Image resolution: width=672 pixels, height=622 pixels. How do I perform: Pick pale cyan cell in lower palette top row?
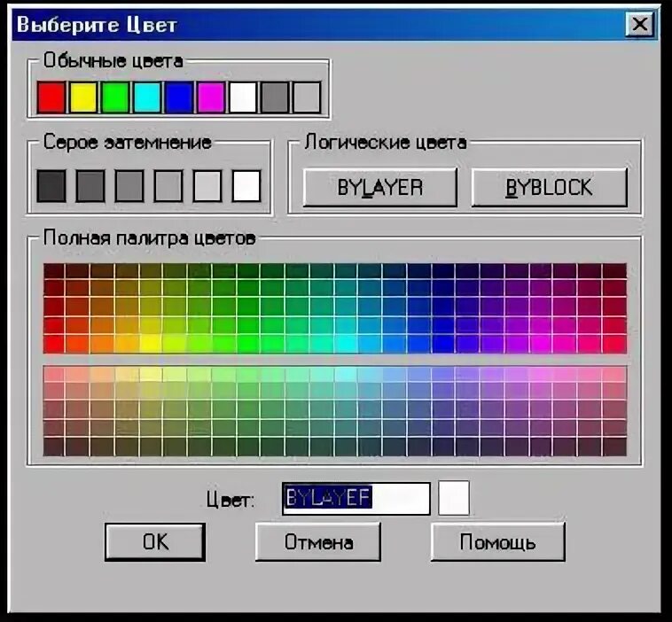(x=346, y=375)
